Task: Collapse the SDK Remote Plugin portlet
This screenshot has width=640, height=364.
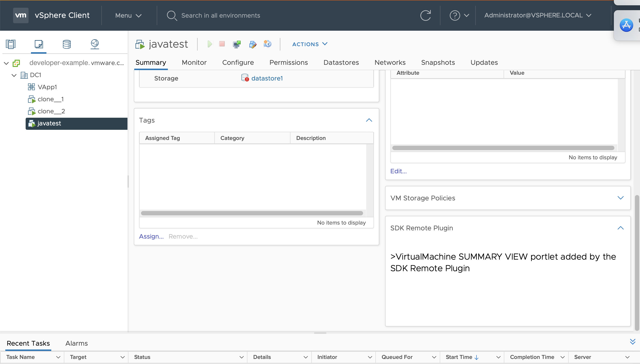Action: (x=620, y=228)
